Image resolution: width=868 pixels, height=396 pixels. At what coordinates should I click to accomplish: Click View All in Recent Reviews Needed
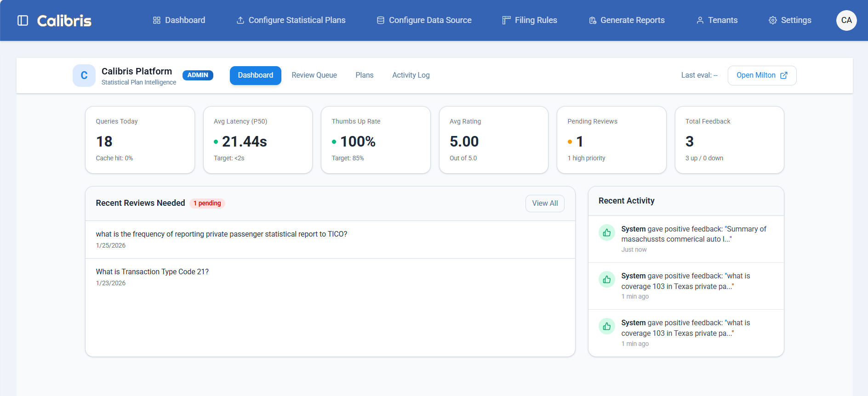(x=545, y=204)
